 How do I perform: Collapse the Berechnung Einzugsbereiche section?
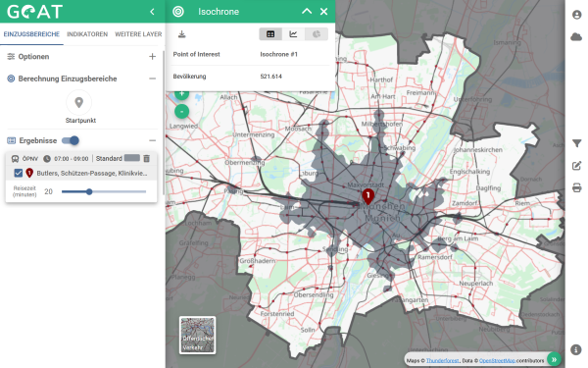point(152,79)
